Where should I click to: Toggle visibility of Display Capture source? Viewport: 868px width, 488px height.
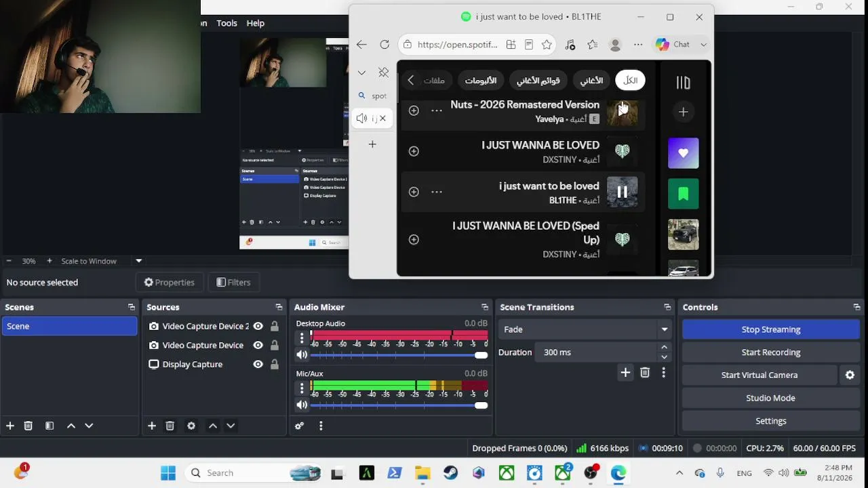pyautogui.click(x=258, y=364)
